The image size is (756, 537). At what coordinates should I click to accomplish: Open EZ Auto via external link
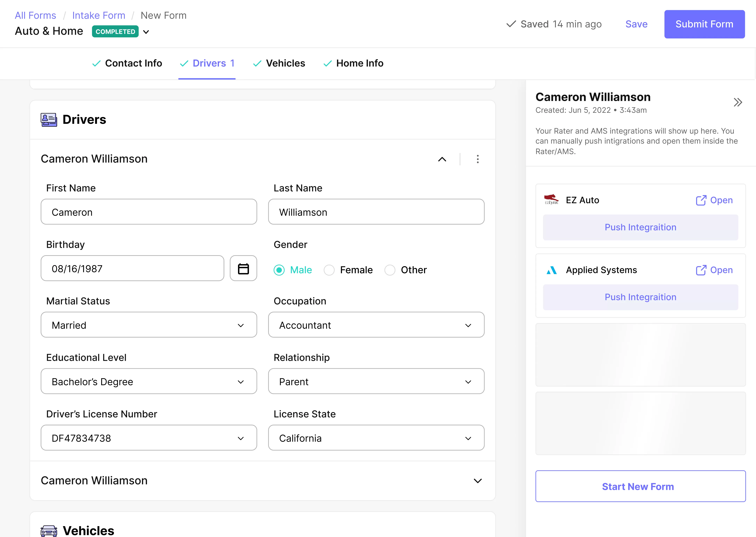pyautogui.click(x=714, y=200)
